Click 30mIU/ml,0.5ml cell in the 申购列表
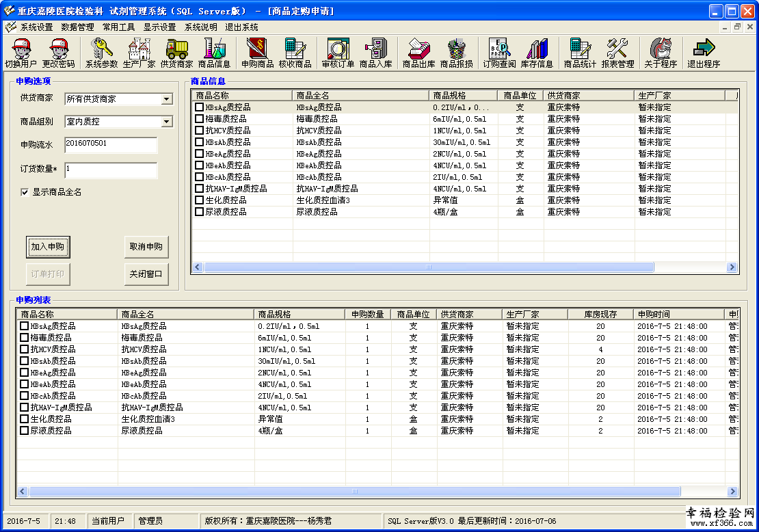This screenshot has height=532, width=759. [287, 361]
